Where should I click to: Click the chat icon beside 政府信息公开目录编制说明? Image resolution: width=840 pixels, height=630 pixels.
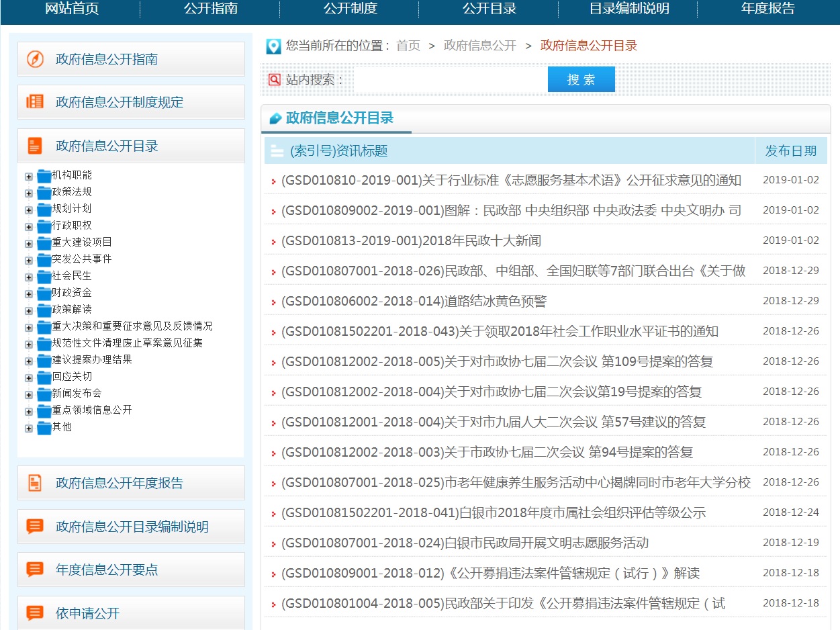click(35, 527)
